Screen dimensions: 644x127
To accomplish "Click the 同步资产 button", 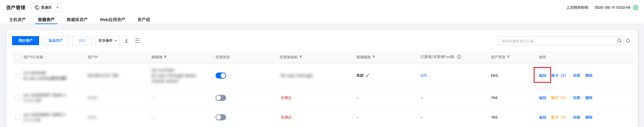I will [x=26, y=41].
